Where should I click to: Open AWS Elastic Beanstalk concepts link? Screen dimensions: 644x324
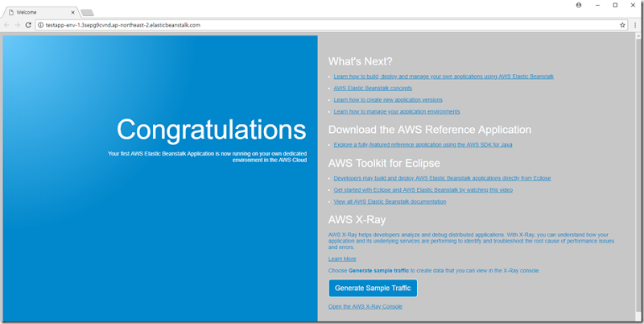coord(373,89)
